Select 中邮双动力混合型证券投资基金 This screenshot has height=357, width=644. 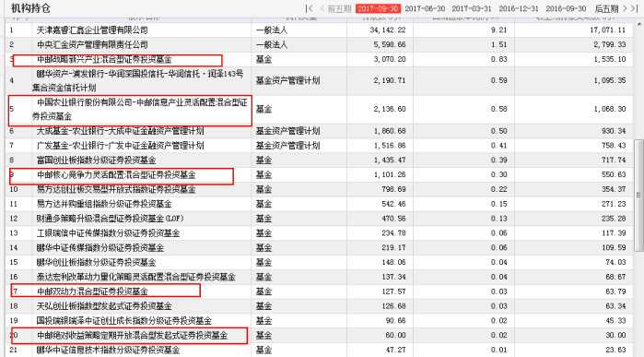92,292
